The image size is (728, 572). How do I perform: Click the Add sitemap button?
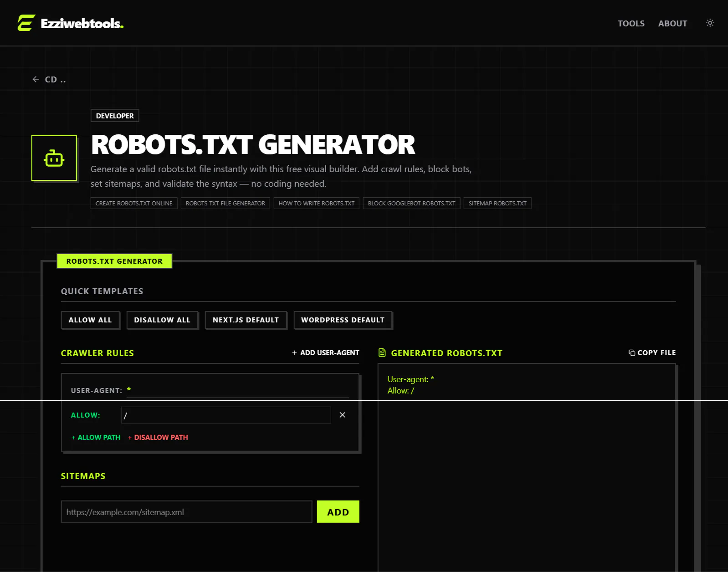coord(338,511)
